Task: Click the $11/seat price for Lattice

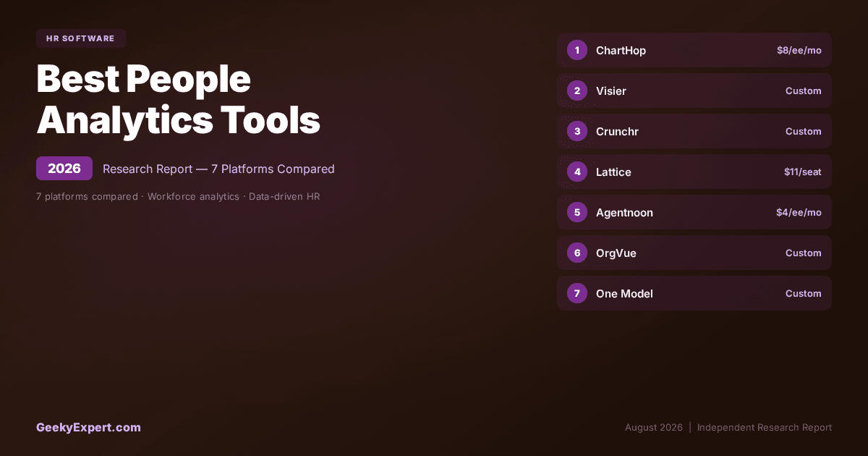Action: pyautogui.click(x=803, y=172)
